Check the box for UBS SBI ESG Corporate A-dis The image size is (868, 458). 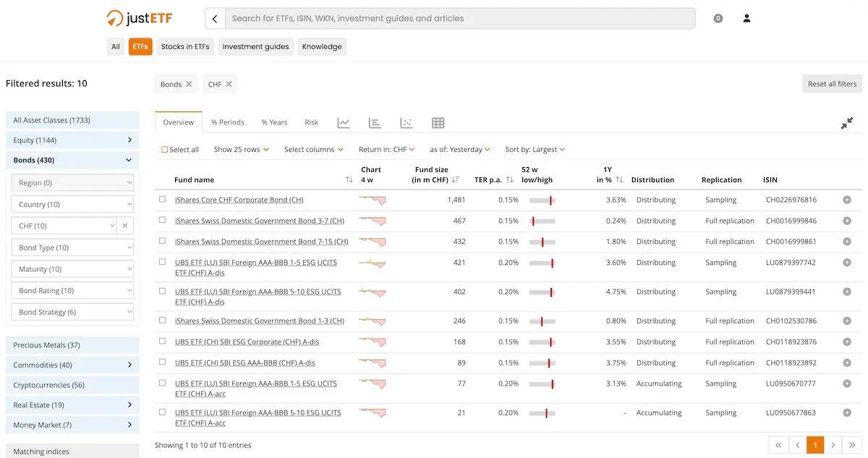click(163, 341)
